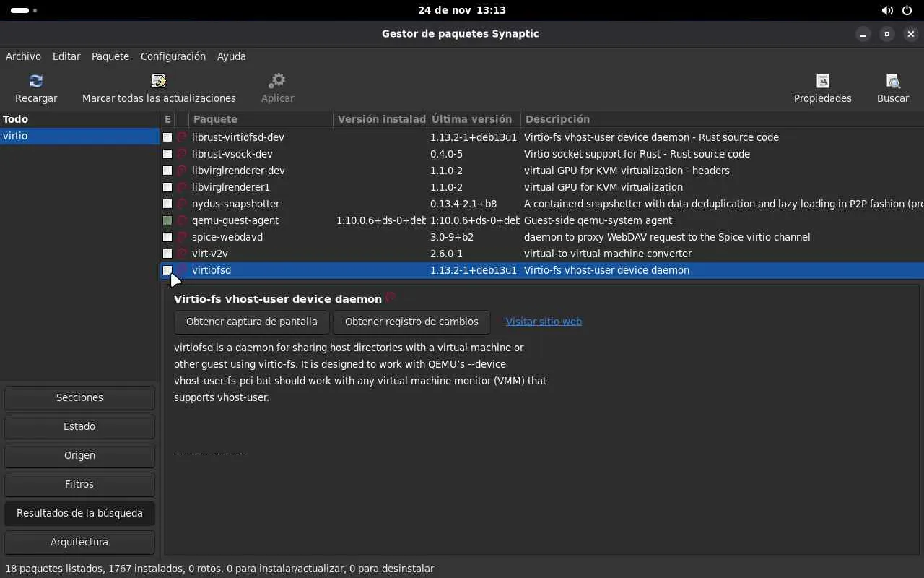Click the Debian swirl icon next to qemu-guest-agent
Screen dimensions: 924x578
pos(182,220)
